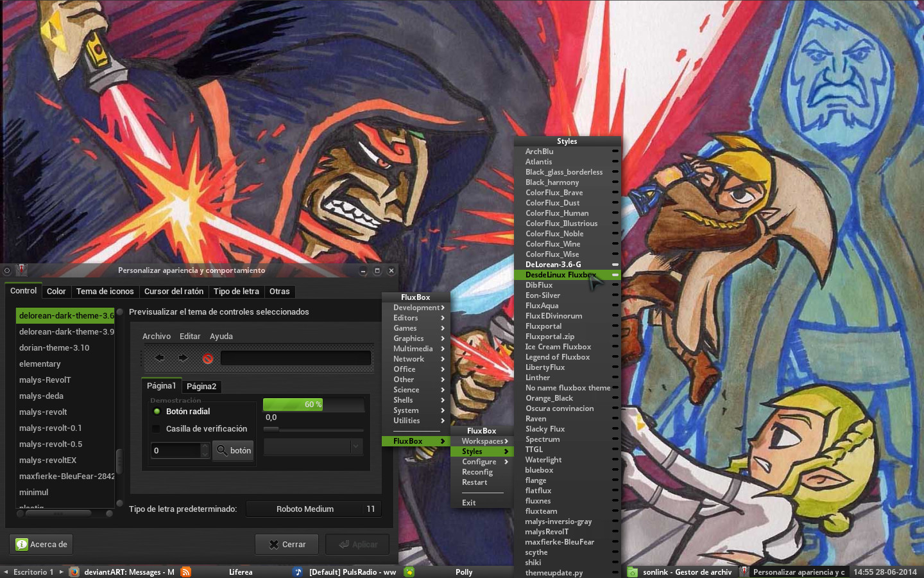Click the 60 % progress bar
The height and width of the screenshot is (578, 924).
pyautogui.click(x=313, y=405)
